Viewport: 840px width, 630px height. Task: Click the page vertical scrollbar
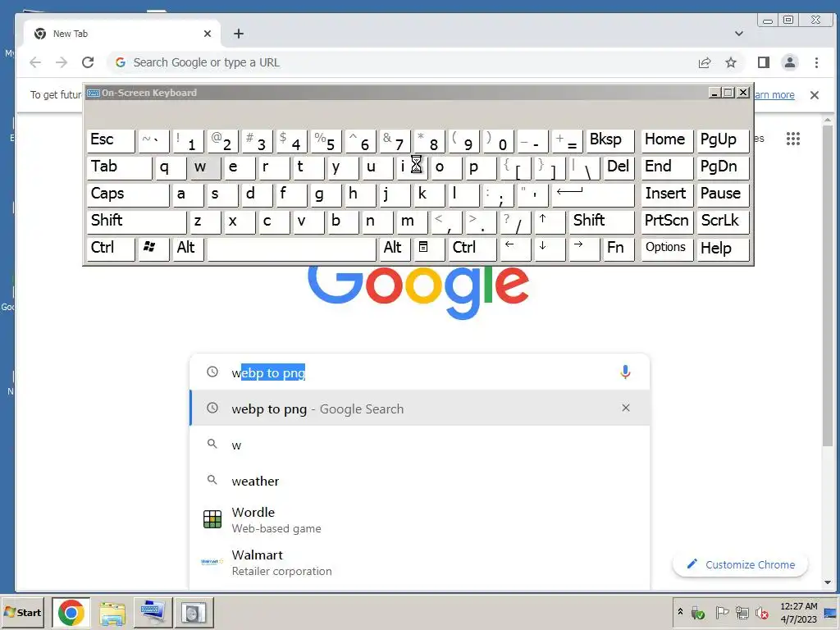pos(828,286)
